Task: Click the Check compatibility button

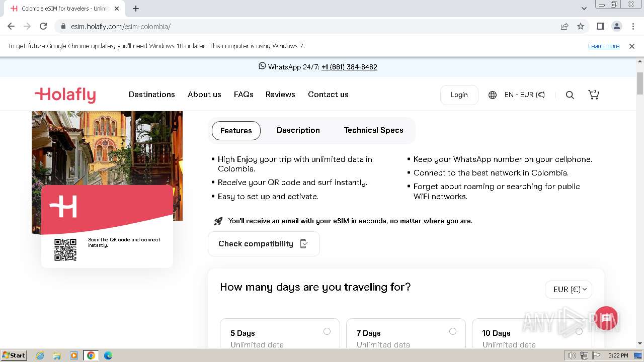Action: (x=264, y=244)
